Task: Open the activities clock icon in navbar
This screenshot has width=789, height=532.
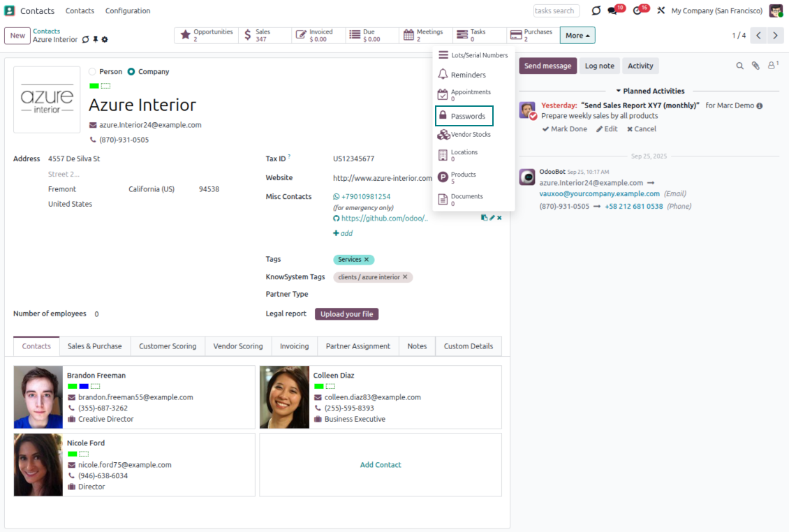Action: [637, 11]
